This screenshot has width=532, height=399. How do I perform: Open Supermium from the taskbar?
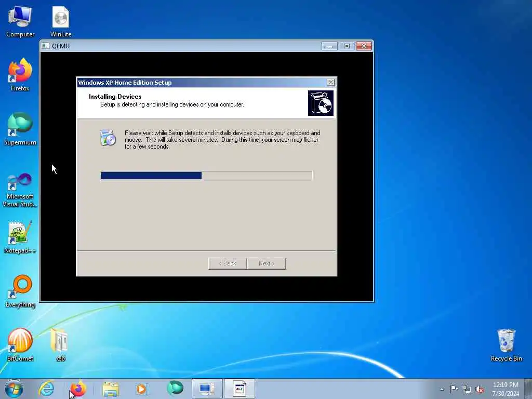click(x=175, y=389)
